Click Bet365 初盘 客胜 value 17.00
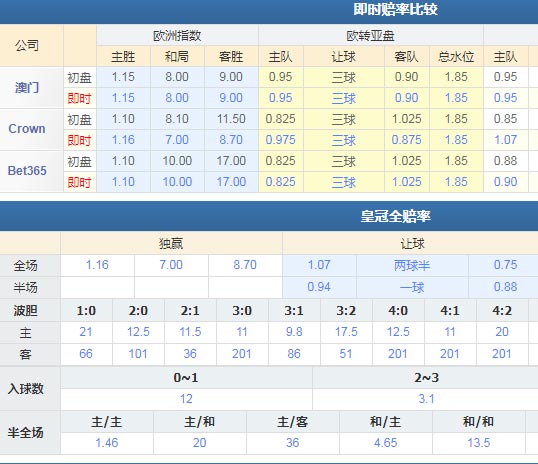 [x=231, y=161]
